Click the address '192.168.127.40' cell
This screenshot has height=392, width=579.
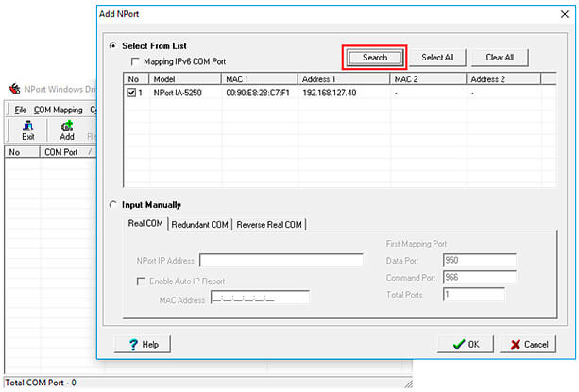pos(330,93)
